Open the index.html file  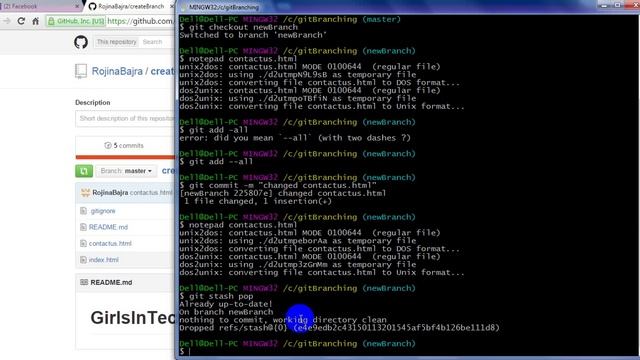[104, 260]
